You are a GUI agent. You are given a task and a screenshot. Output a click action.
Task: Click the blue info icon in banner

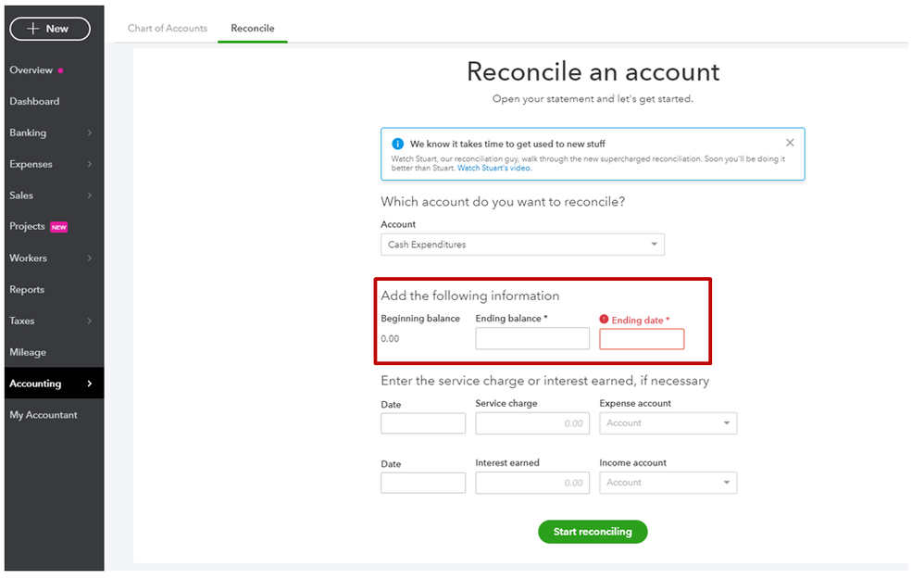398,144
